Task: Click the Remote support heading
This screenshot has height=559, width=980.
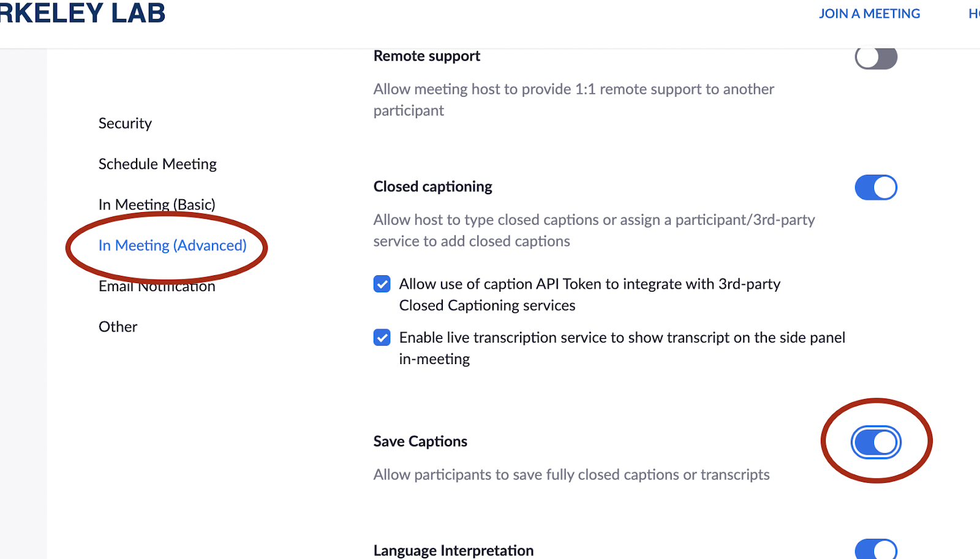Action: point(427,56)
